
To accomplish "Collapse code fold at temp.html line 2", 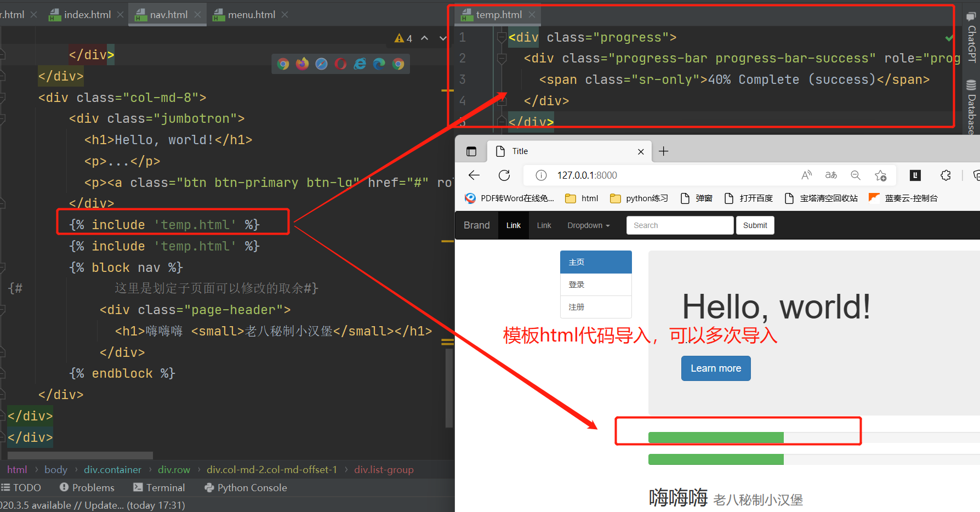I will (x=501, y=58).
